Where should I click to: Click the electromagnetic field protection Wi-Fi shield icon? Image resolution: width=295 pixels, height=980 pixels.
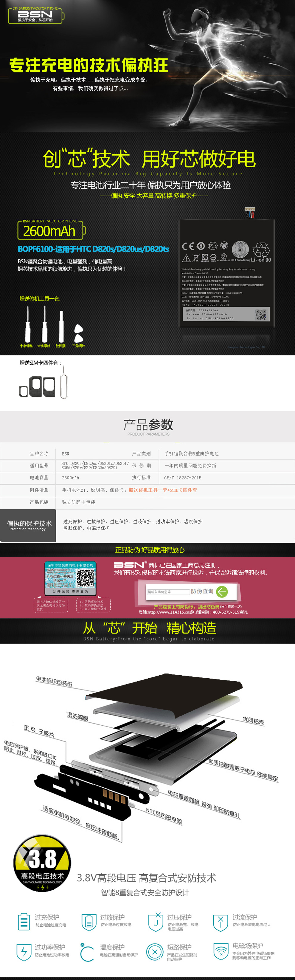click(221, 951)
